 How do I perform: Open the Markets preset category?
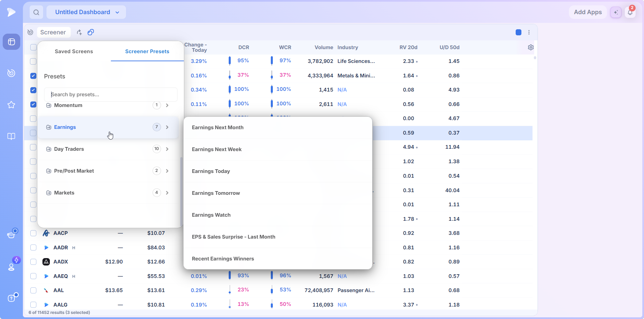pos(108,193)
